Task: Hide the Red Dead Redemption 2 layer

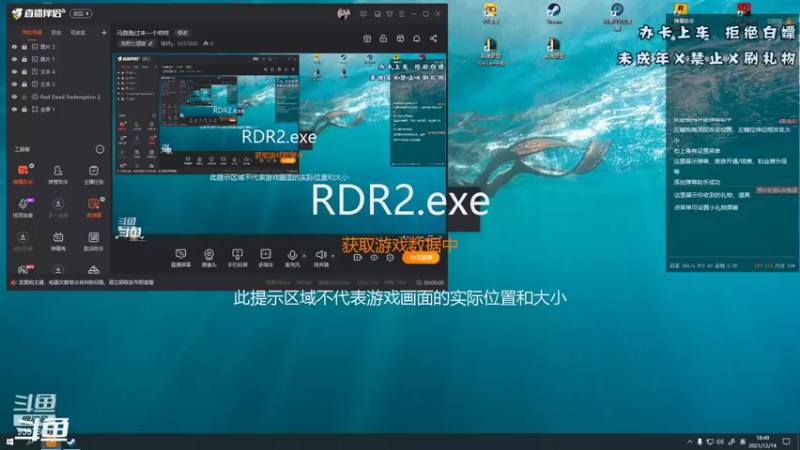Action: click(14, 96)
